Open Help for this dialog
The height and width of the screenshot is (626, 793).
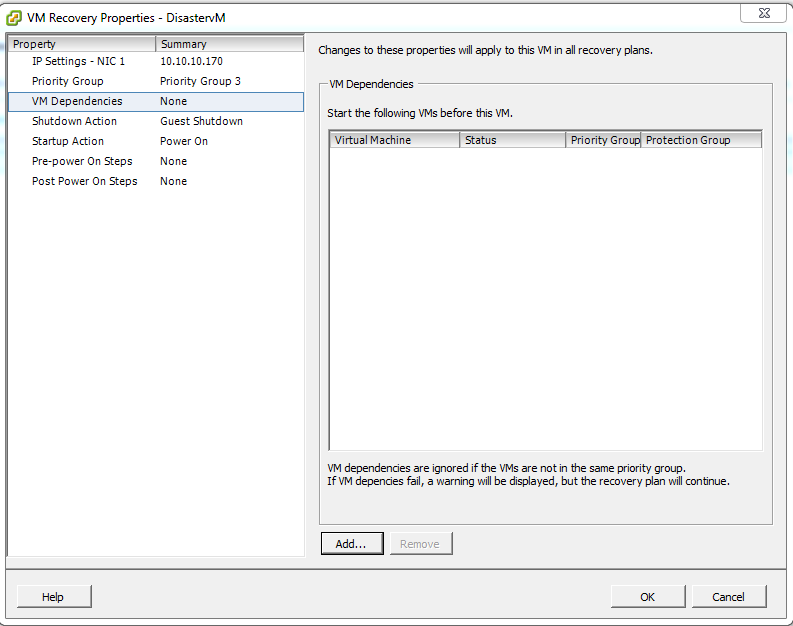(x=54, y=597)
